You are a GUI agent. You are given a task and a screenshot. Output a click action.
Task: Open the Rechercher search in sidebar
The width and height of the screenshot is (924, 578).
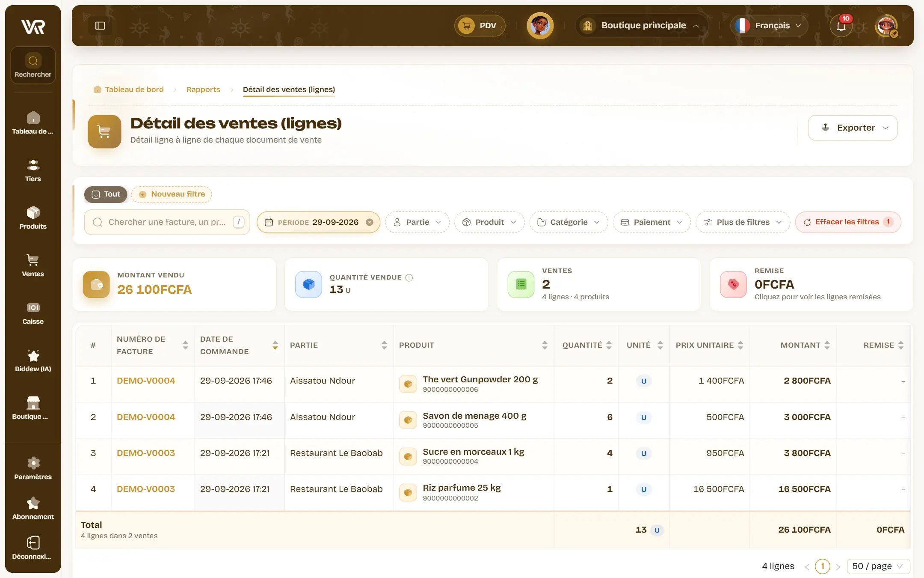[33, 65]
